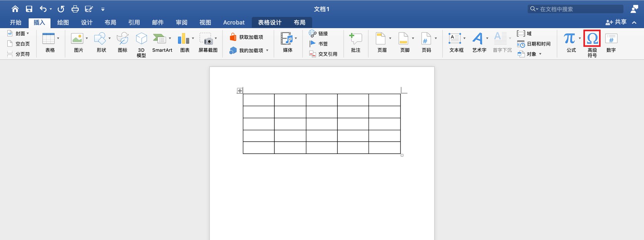The width and height of the screenshot is (644, 240).
Task: Switch to the 绘图 tab
Action: coord(63,22)
